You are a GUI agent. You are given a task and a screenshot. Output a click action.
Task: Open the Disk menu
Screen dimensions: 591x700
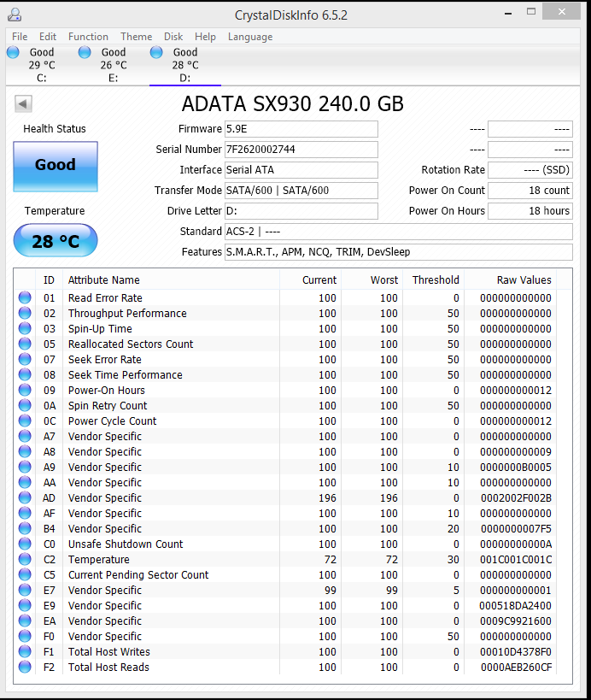pos(173,37)
